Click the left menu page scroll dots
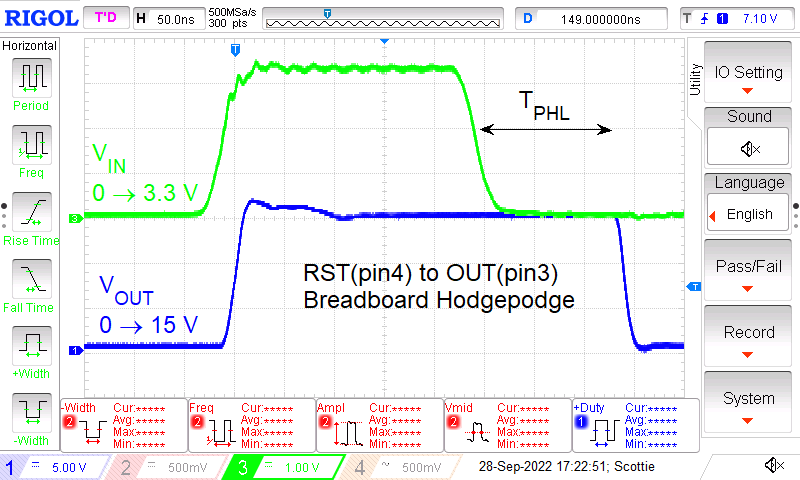The width and height of the screenshot is (800, 480). click(x=4, y=216)
